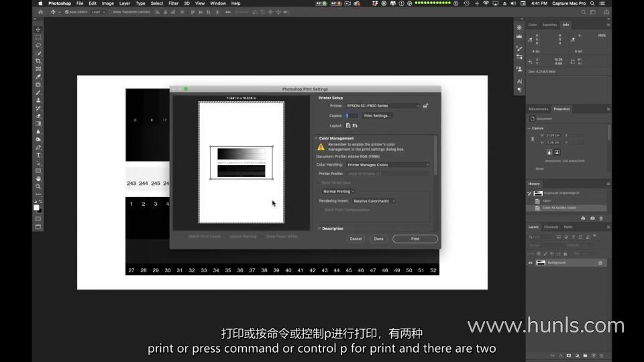Open Rendering Intent dropdown Relative Colorimetric
This screenshot has height=362, width=644.
(374, 201)
